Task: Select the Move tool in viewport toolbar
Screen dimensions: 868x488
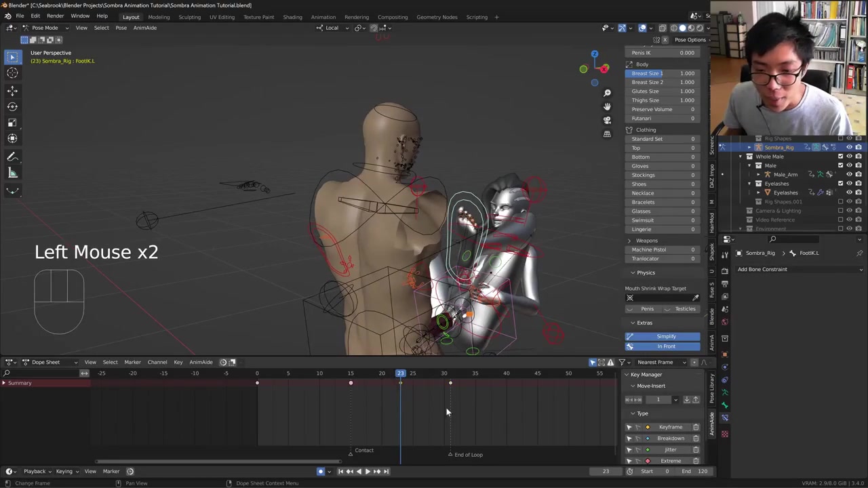Action: pos(12,90)
